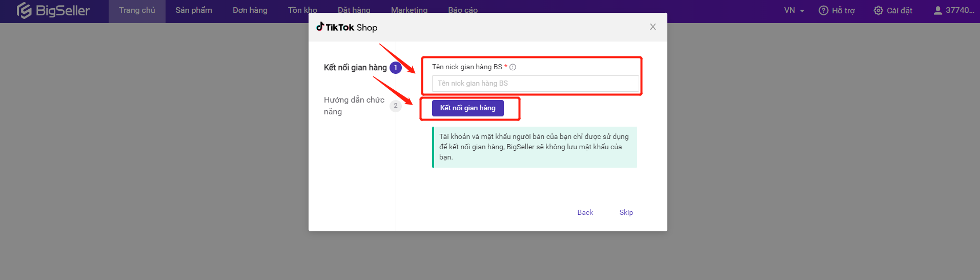The image size is (980, 280).
Task: Open the user account 37740 menu
Action: coord(953,10)
